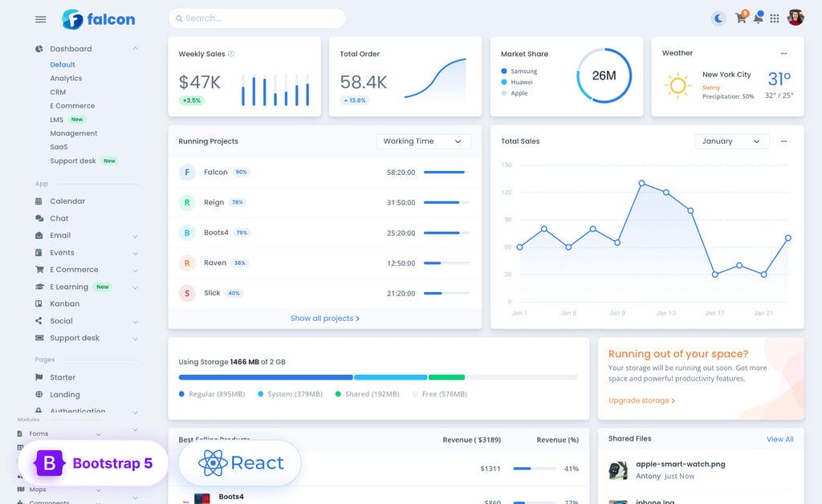Image resolution: width=822 pixels, height=504 pixels.
Task: Click the Chat icon in sidebar
Action: [39, 218]
